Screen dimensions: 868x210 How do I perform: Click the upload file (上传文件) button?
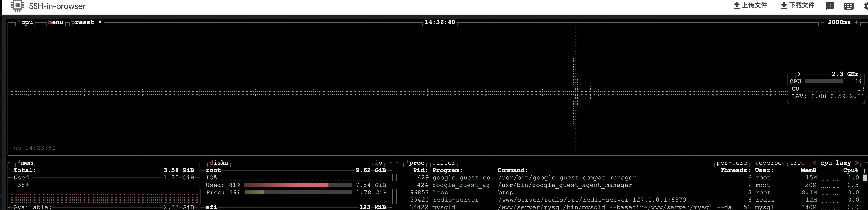(750, 5)
